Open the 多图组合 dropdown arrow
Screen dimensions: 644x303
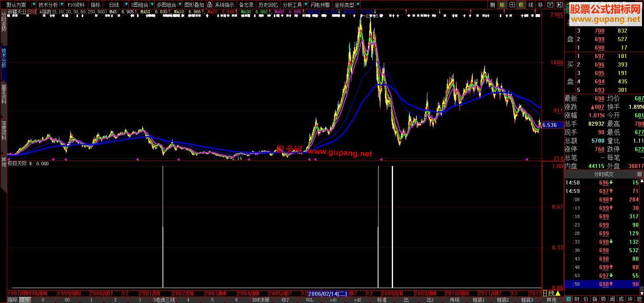tap(180, 5)
